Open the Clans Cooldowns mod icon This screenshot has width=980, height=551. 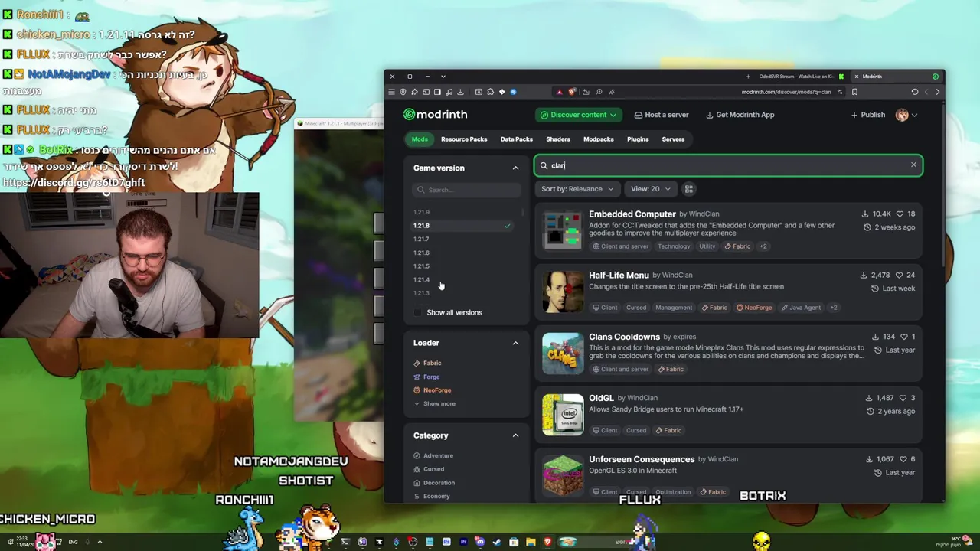563,353
